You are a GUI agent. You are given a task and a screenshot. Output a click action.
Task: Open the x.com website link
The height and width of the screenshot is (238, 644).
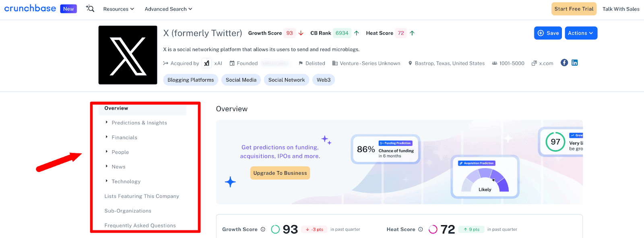(546, 63)
